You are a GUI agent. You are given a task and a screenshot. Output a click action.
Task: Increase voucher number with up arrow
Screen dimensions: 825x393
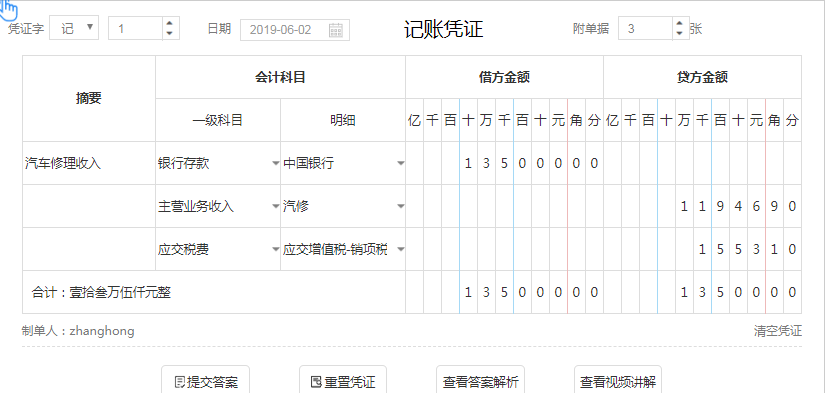click(169, 23)
